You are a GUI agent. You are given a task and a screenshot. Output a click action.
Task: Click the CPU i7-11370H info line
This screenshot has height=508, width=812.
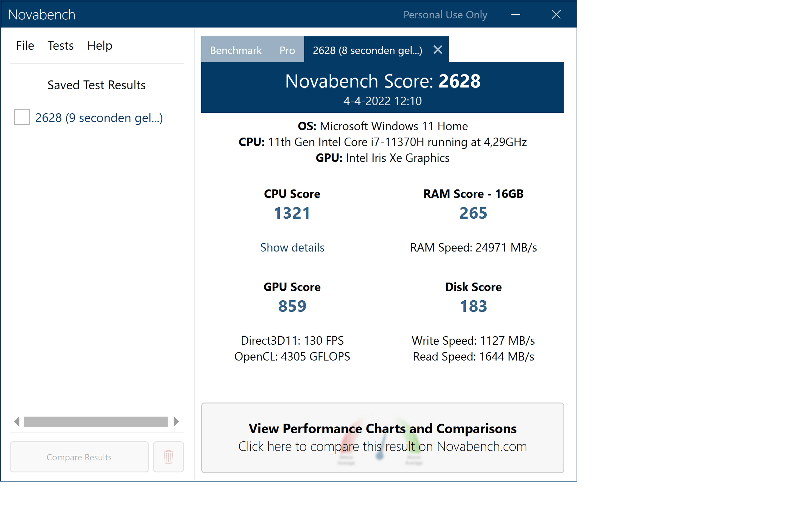point(382,142)
